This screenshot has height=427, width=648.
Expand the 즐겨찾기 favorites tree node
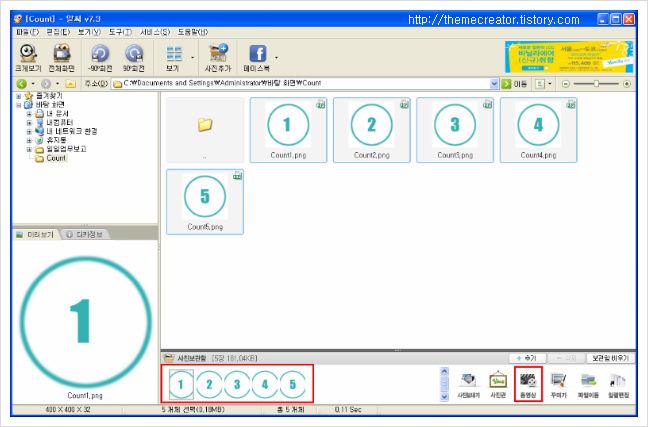pos(19,96)
